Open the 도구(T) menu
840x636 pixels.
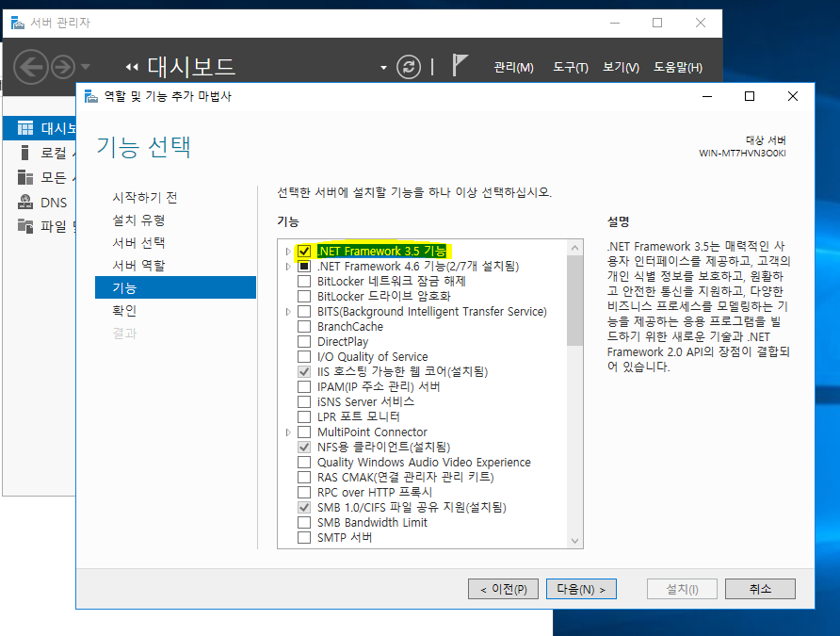[x=571, y=68]
